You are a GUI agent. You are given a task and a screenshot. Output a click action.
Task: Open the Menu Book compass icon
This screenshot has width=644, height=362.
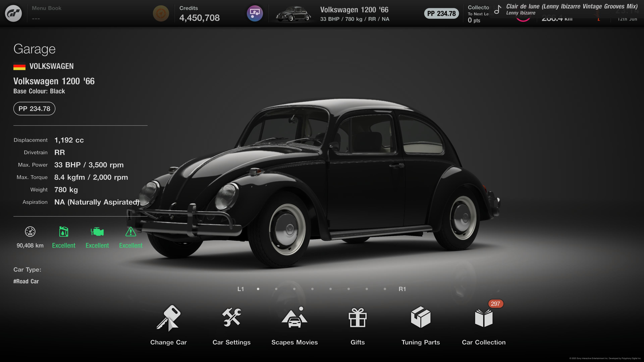pos(161,13)
